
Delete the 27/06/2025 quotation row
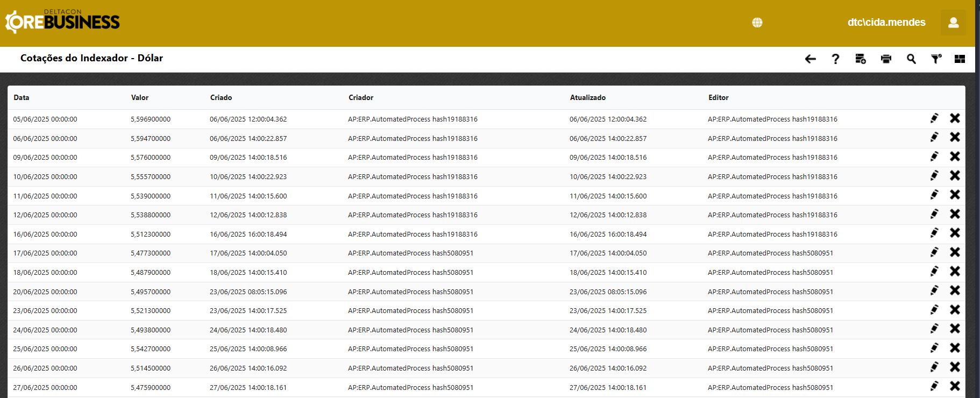[x=955, y=386]
